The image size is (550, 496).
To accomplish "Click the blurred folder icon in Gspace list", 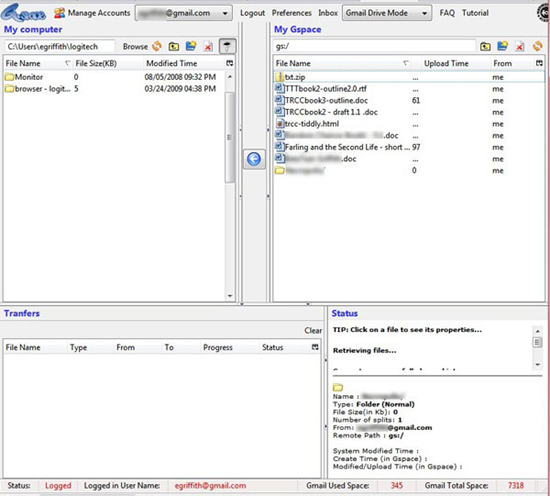I will pyautogui.click(x=280, y=171).
